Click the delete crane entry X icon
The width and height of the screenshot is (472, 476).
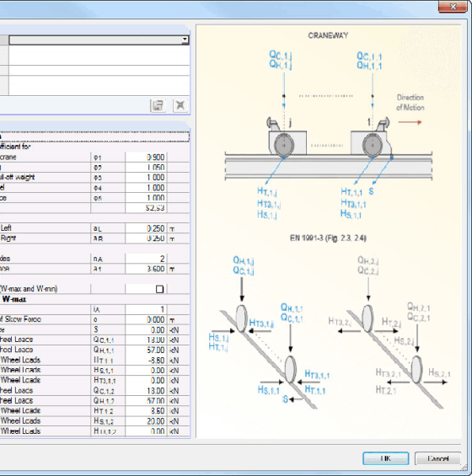coord(180,105)
